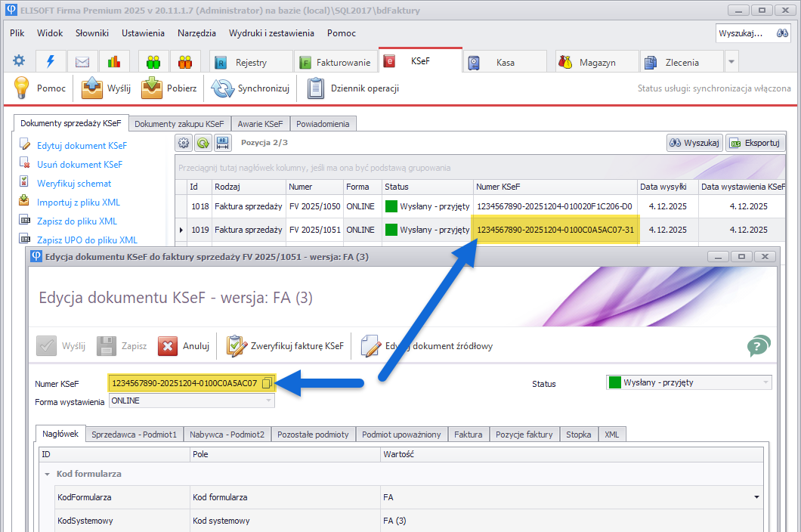This screenshot has height=532, width=801.
Task: Click the grid settings gear icon
Action: (x=183, y=143)
